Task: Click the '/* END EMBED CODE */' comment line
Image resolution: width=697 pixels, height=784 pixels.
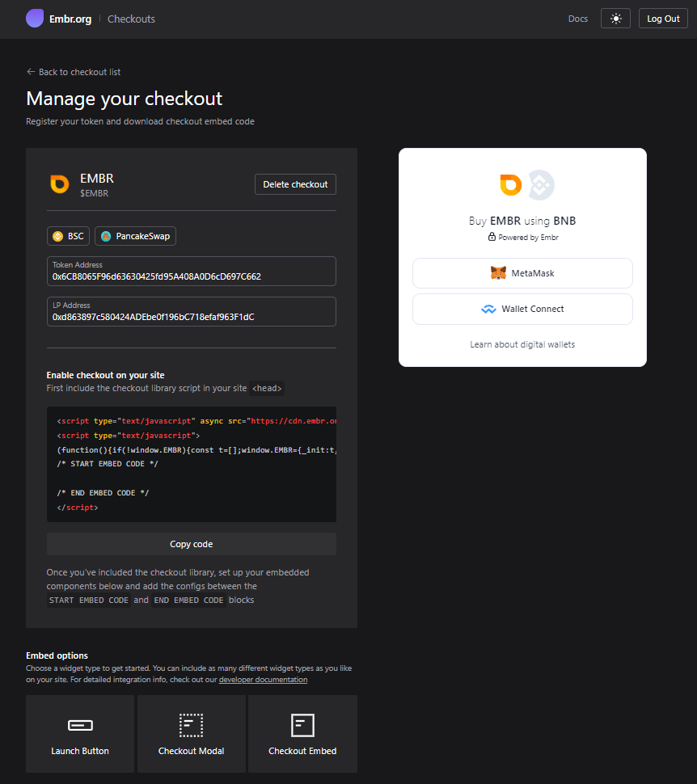Action: 103,493
